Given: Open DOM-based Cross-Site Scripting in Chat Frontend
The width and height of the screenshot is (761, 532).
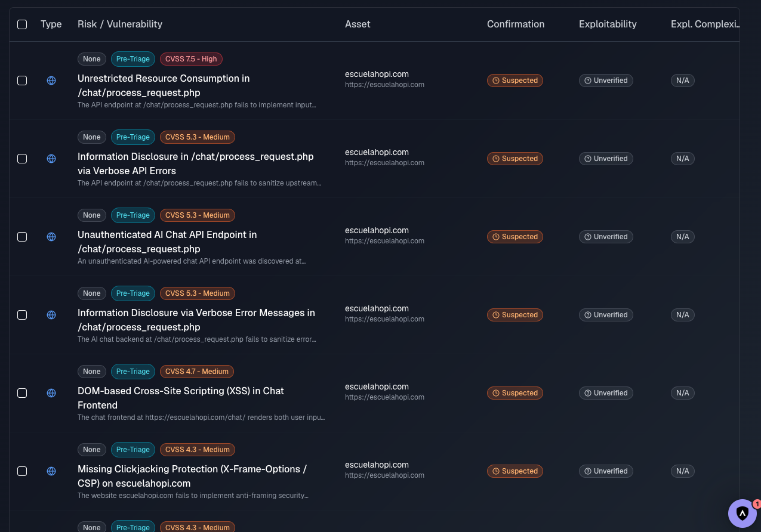Looking at the screenshot, I should (x=181, y=398).
